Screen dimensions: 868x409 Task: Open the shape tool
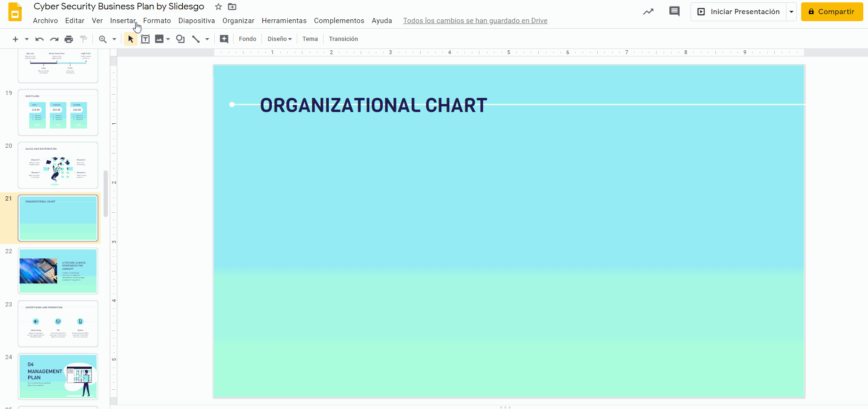(180, 39)
